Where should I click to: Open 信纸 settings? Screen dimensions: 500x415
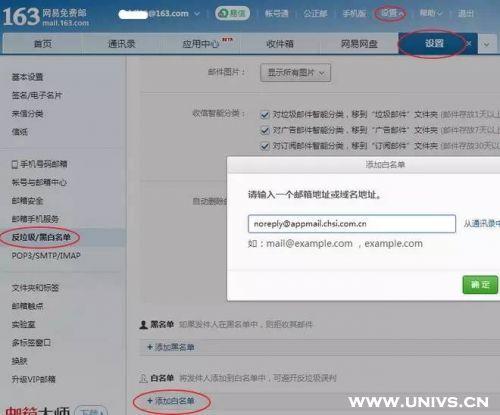(20, 132)
